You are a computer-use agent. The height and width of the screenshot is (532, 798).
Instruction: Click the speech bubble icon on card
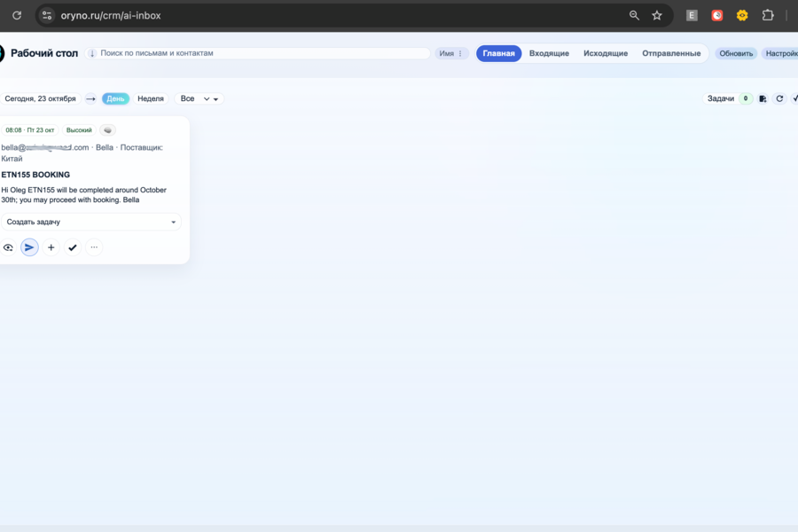(x=107, y=130)
